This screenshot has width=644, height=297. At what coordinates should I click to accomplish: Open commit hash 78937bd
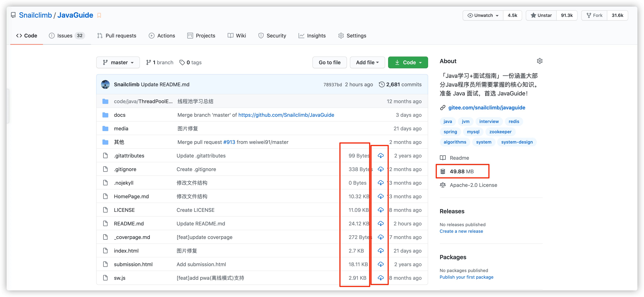click(332, 84)
